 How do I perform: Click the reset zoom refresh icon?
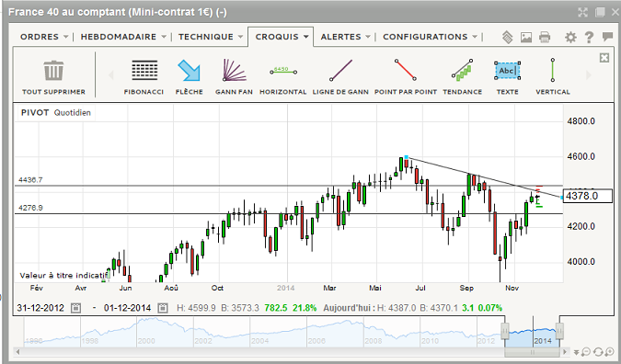598,351
